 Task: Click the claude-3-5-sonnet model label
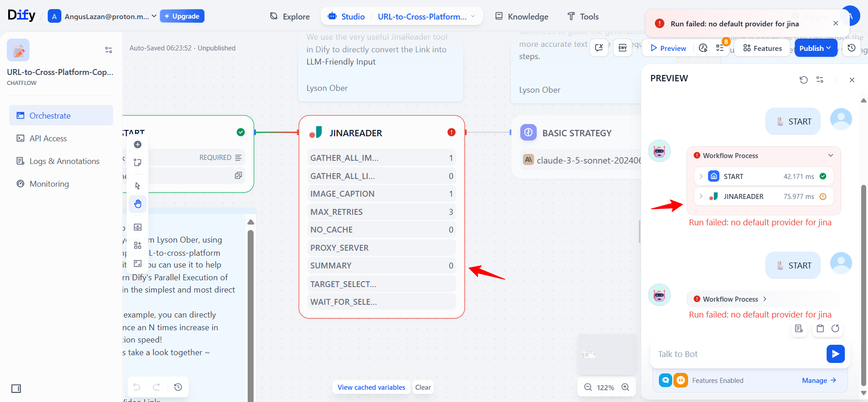pos(589,160)
